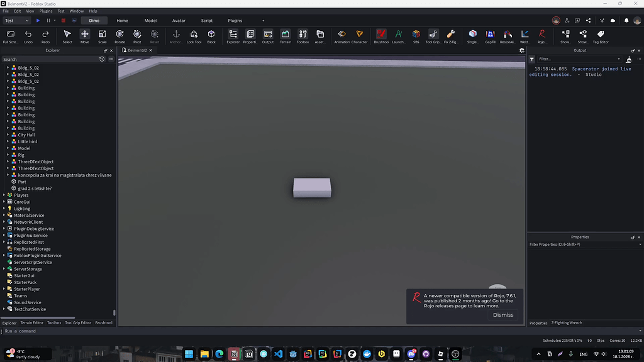This screenshot has height=362, width=644.
Task: Close the BelmontV2 document tab
Action: pos(150,50)
